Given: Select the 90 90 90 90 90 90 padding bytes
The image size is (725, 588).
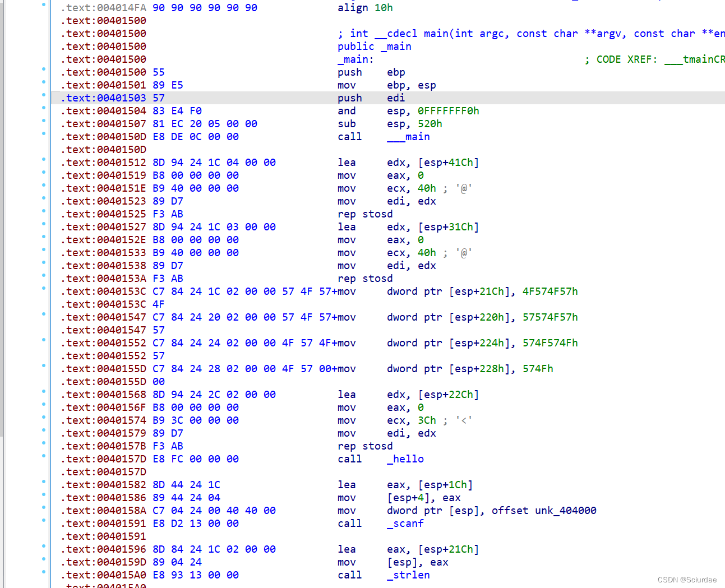Looking at the screenshot, I should [205, 8].
